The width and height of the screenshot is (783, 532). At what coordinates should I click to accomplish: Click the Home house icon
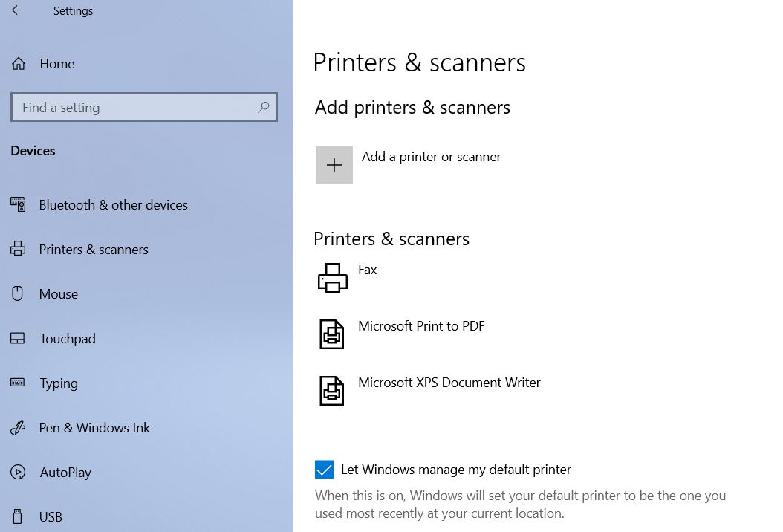click(x=19, y=64)
